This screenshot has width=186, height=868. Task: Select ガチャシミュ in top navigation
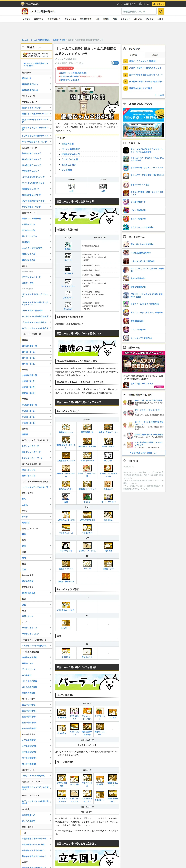tap(71, 19)
